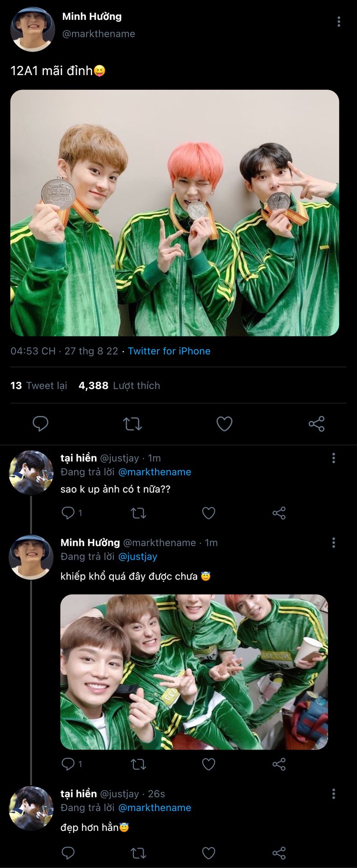Open the three medals photo in main tweet
This screenshot has height=868, width=357.
click(174, 213)
